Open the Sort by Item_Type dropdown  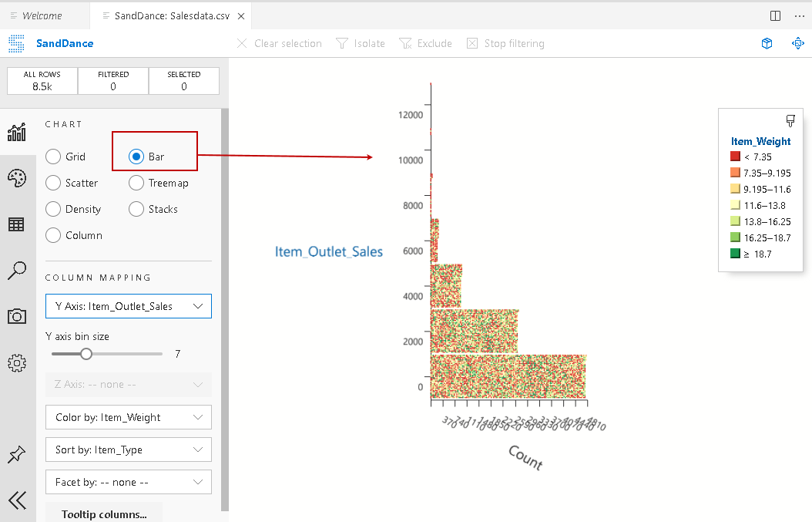129,450
